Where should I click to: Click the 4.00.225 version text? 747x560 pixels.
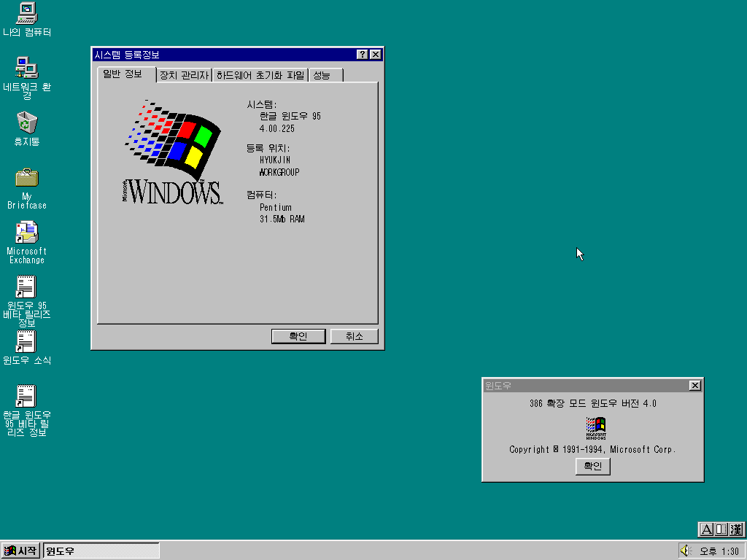pos(276,128)
